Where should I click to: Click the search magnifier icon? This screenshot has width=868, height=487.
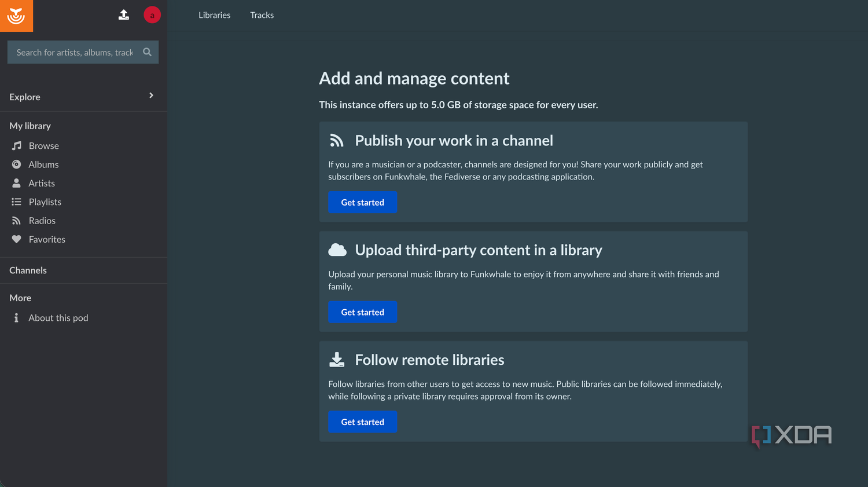click(x=147, y=52)
